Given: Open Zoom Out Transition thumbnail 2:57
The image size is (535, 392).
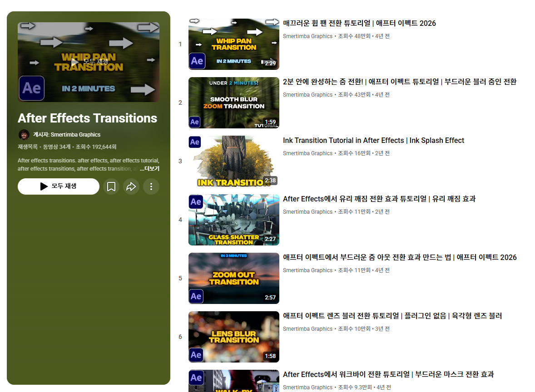Looking at the screenshot, I should point(234,278).
